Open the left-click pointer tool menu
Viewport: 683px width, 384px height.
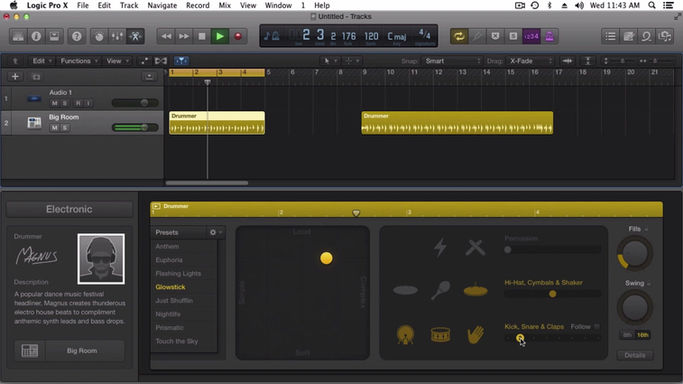330,61
